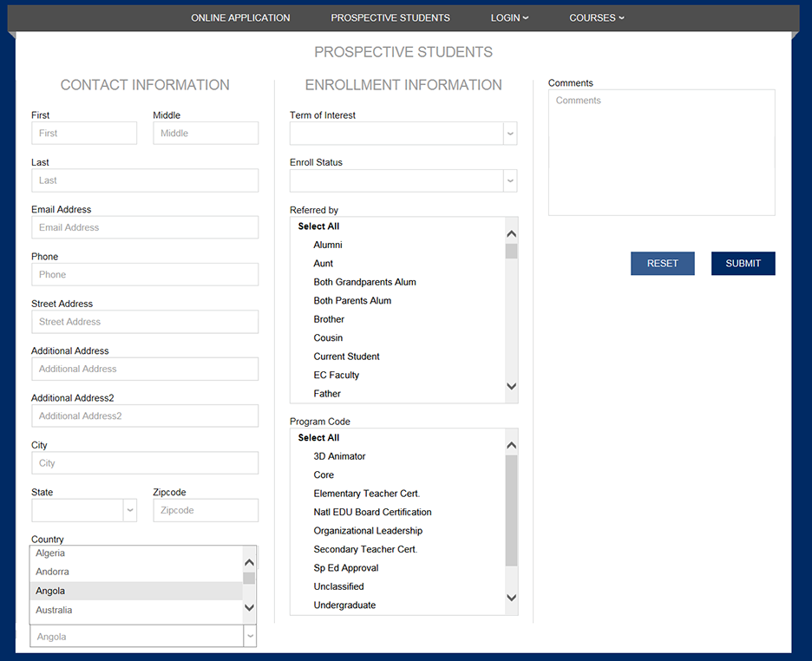Viewport: 812px width, 661px height.
Task: Click the Submit button
Action: pos(743,264)
